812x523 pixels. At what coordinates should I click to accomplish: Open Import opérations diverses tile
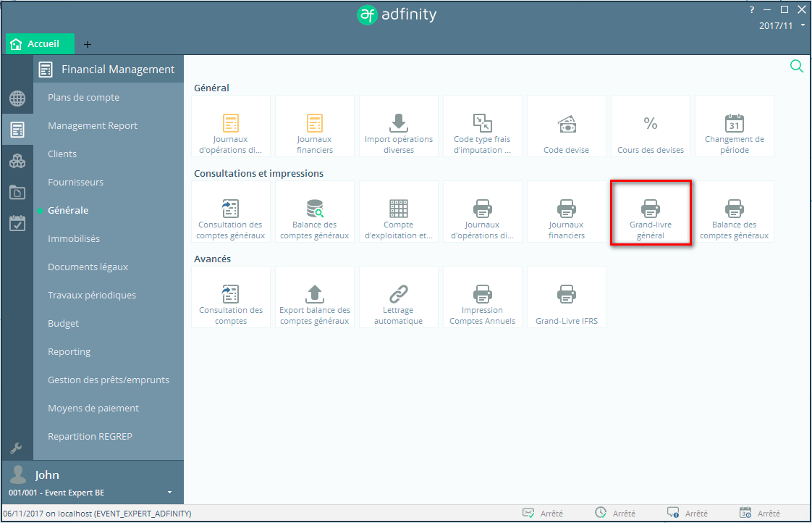pyautogui.click(x=398, y=126)
